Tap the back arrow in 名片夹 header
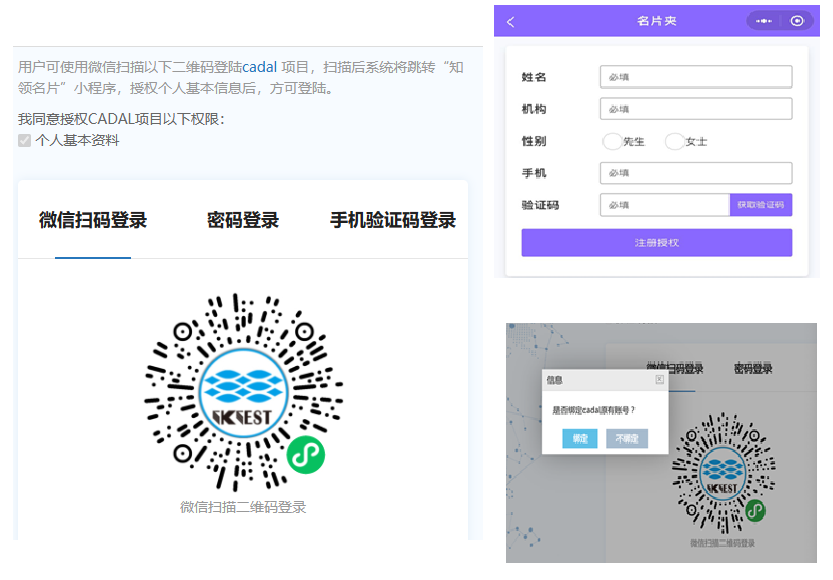 tap(511, 21)
